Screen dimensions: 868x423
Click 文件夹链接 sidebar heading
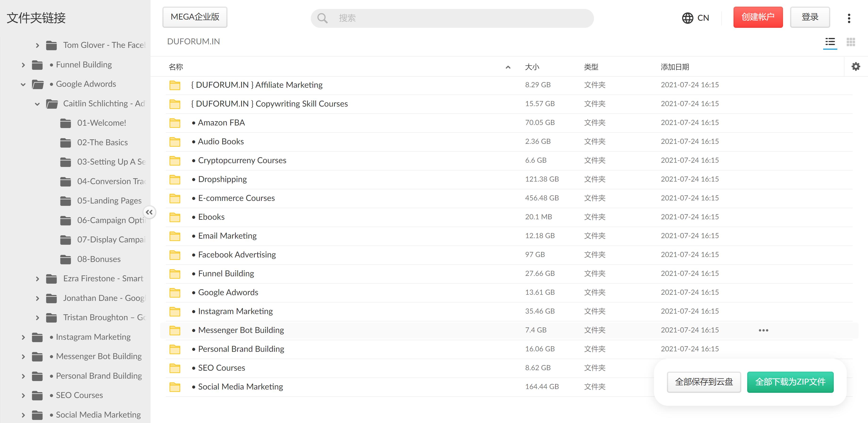[36, 18]
